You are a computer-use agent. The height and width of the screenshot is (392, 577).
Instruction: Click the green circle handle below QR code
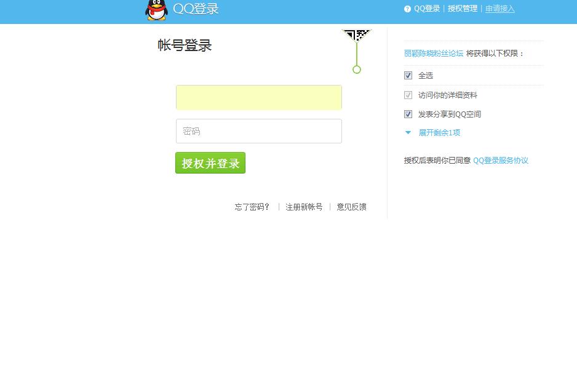pos(357,70)
